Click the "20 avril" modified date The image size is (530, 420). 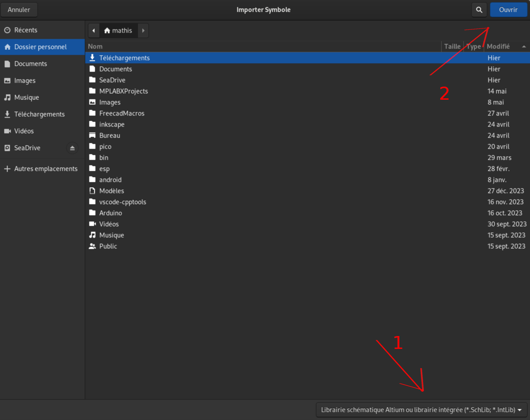click(498, 147)
